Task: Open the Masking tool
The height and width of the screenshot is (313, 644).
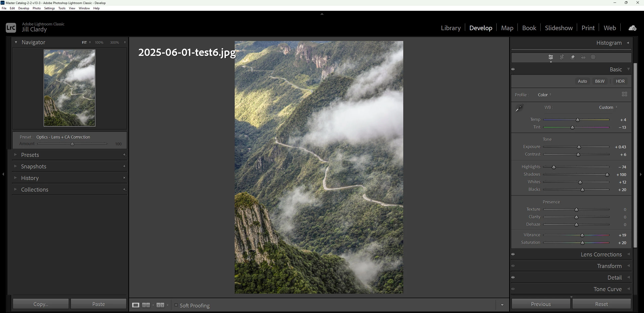Action: (x=593, y=57)
